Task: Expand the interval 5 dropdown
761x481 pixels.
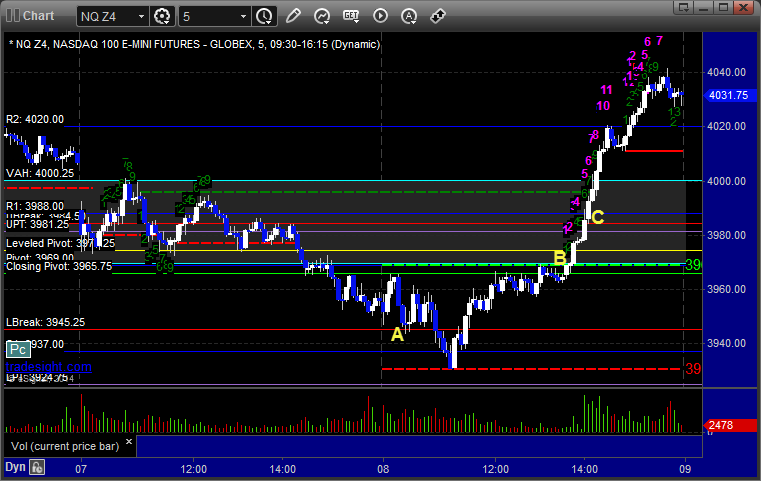Action: [243, 17]
